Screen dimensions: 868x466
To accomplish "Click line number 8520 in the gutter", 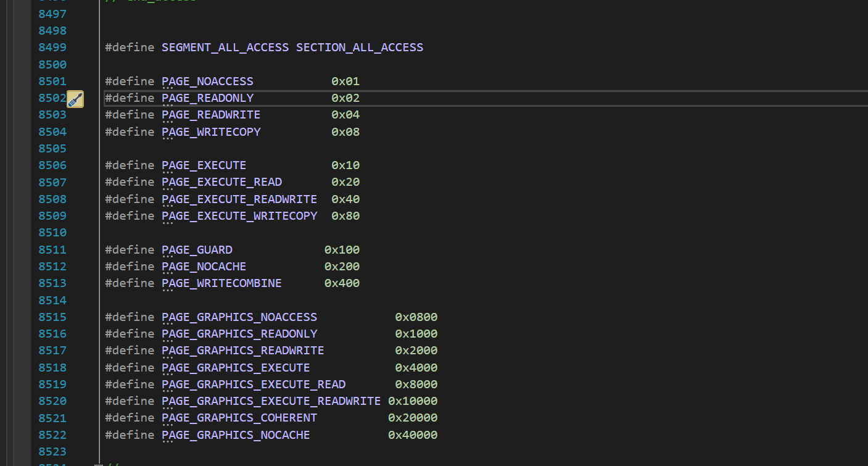I will (x=52, y=401).
